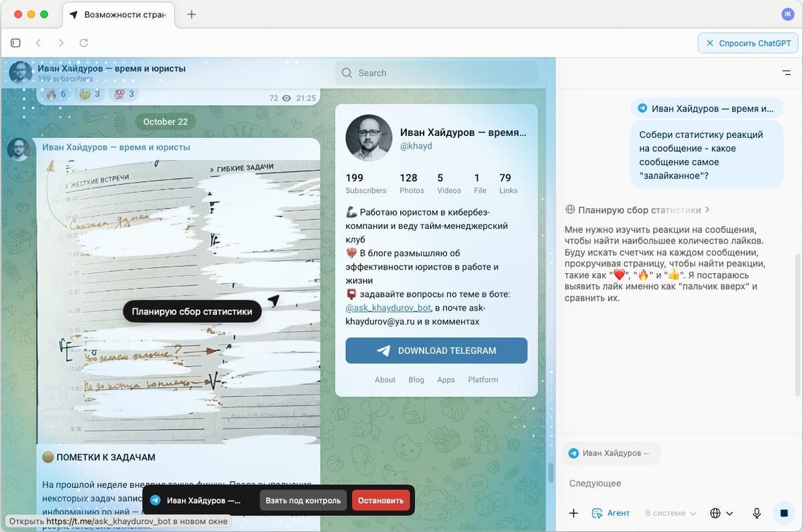Viewport: 803px width, 532px height.
Task: Click the 199 subscribers text in the header
Action: (65, 79)
